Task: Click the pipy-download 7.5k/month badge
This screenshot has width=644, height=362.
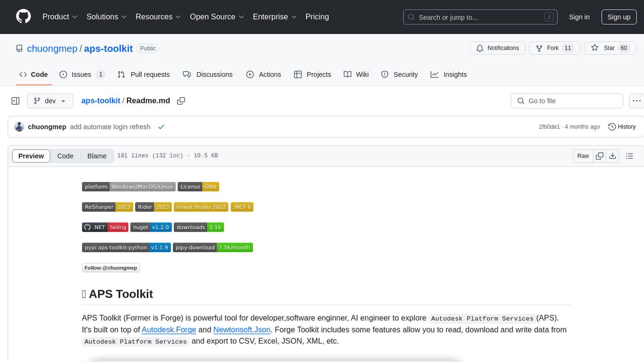Action: (213, 247)
